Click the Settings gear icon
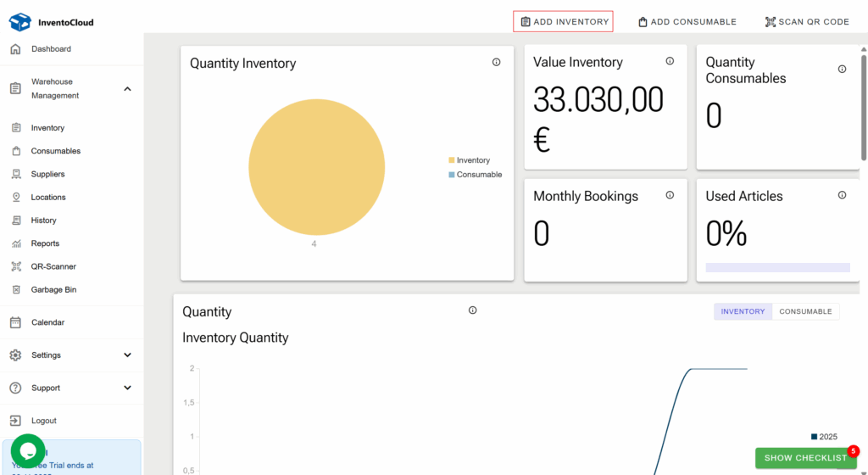This screenshot has width=868, height=475. point(15,355)
